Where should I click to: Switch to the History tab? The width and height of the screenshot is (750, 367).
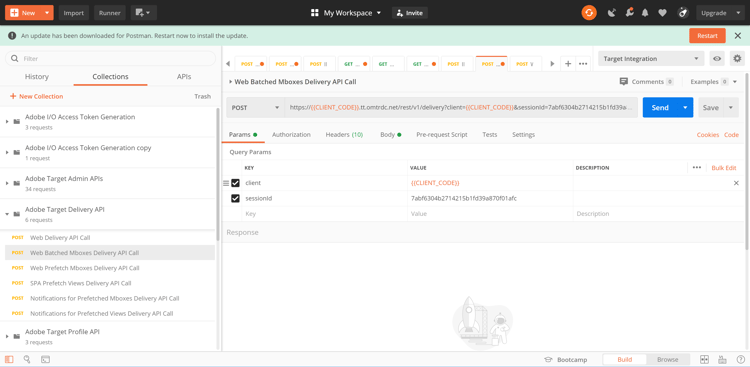click(37, 77)
